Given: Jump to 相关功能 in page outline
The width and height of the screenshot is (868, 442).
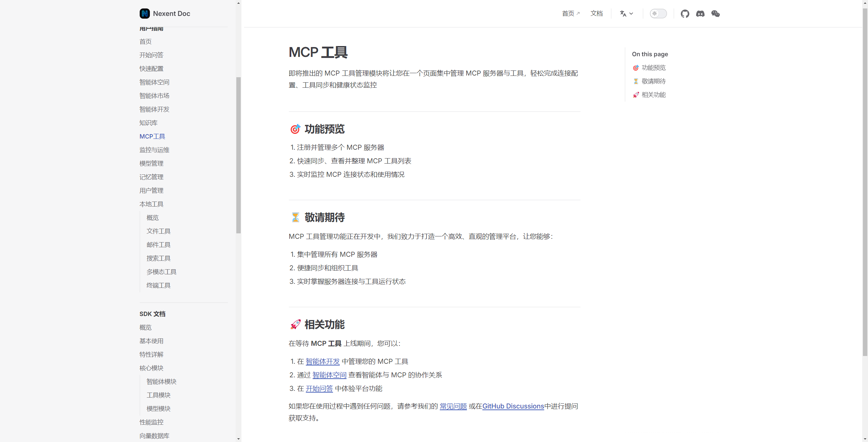Looking at the screenshot, I should 653,95.
